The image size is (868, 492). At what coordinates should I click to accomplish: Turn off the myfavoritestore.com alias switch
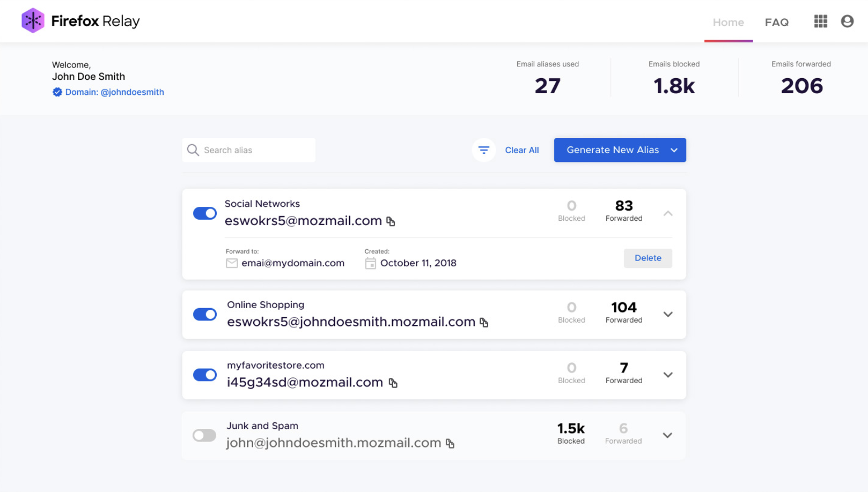205,375
